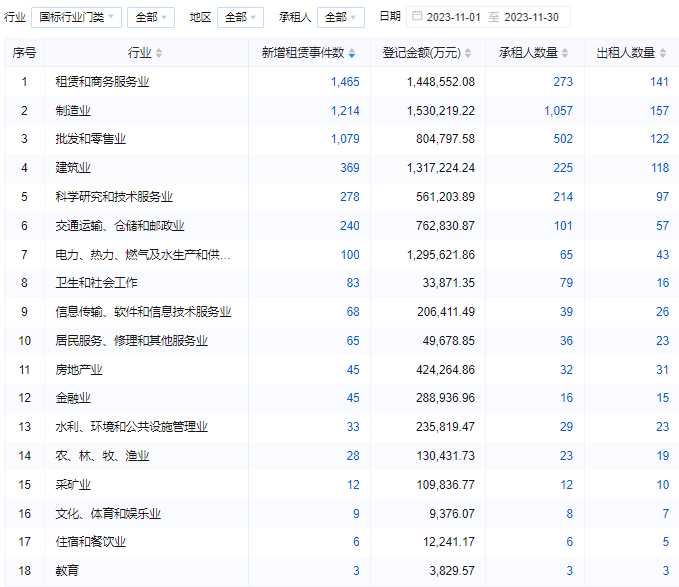Open event count 240 link
This screenshot has height=587, width=679.
(350, 226)
